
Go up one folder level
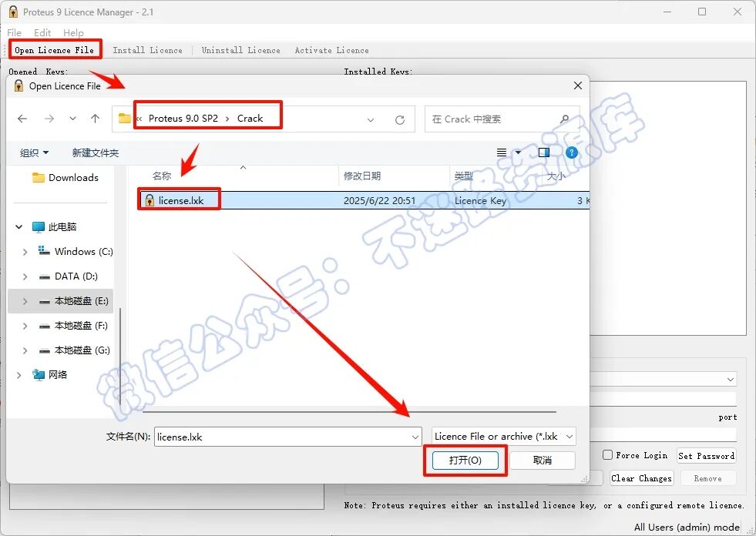coord(96,119)
